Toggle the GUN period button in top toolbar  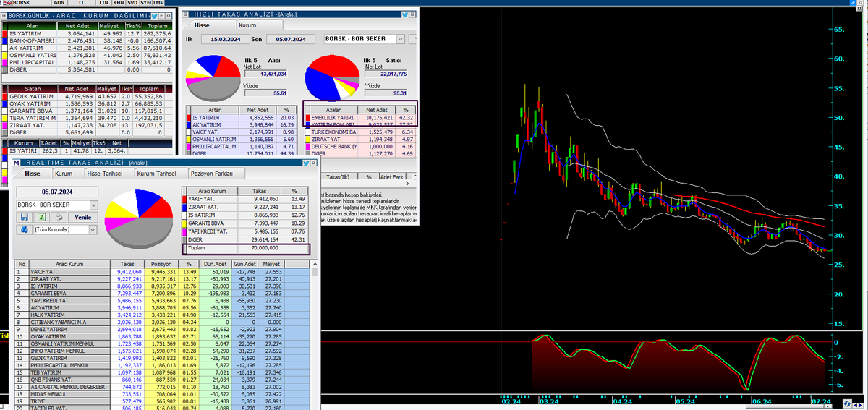(59, 4)
